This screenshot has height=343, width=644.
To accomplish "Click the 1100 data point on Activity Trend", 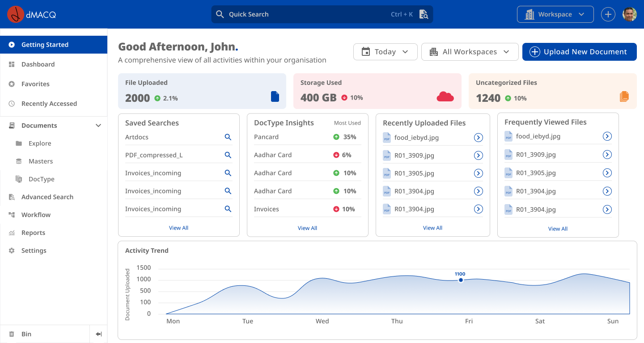I will (x=461, y=280).
